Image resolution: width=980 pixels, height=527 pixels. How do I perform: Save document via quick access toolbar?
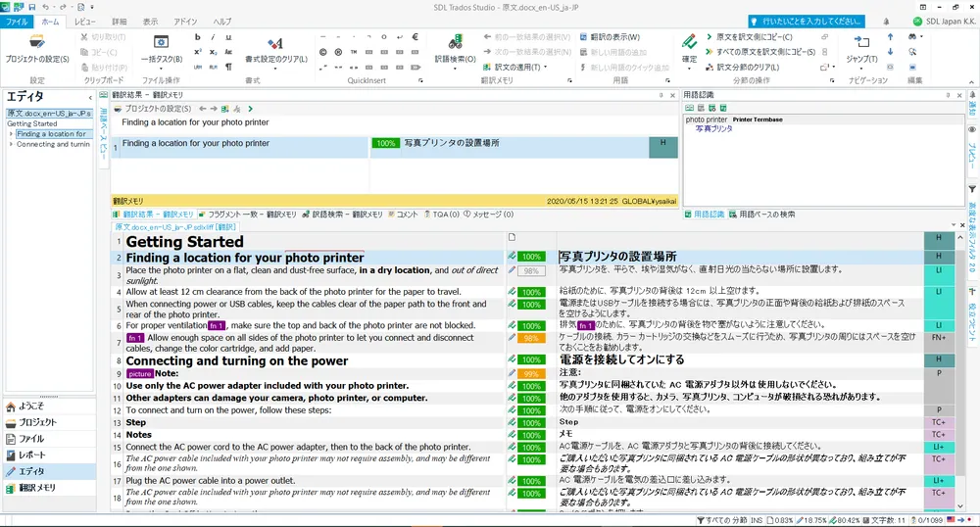point(32,7)
